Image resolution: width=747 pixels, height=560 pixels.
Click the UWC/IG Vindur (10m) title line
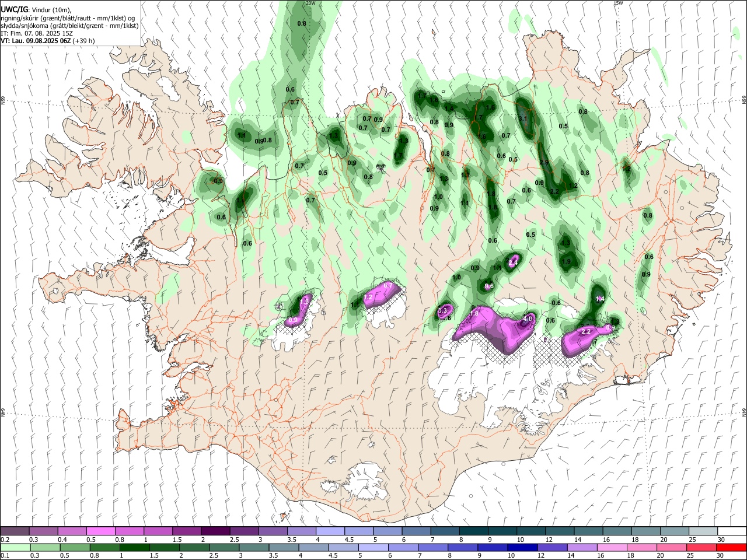click(x=36, y=10)
